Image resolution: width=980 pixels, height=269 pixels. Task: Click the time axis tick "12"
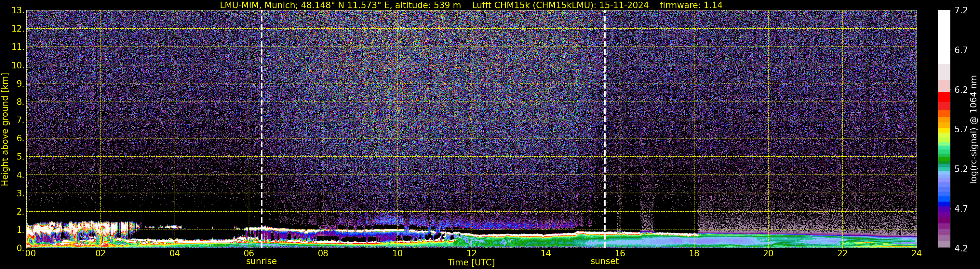tap(471, 253)
